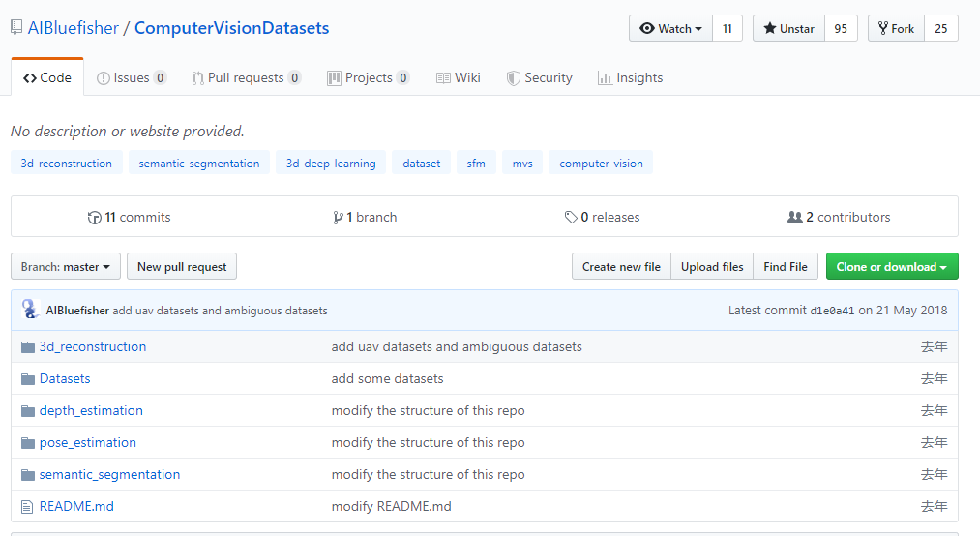
Task: Click the 3d_reconstruction folder icon
Action: [x=27, y=346]
